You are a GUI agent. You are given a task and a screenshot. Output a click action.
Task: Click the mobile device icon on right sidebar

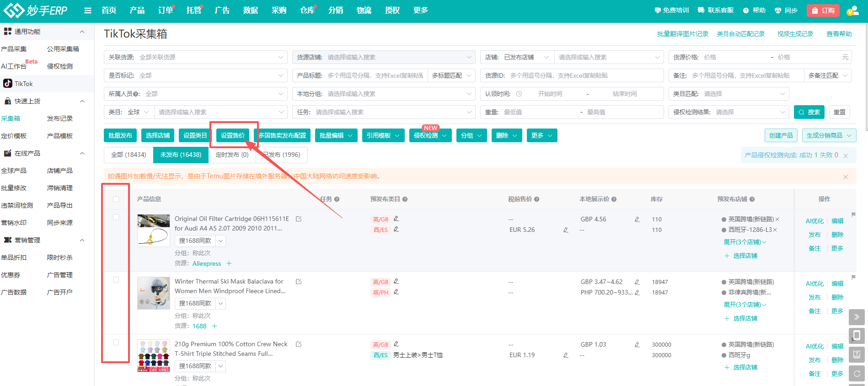(857, 335)
